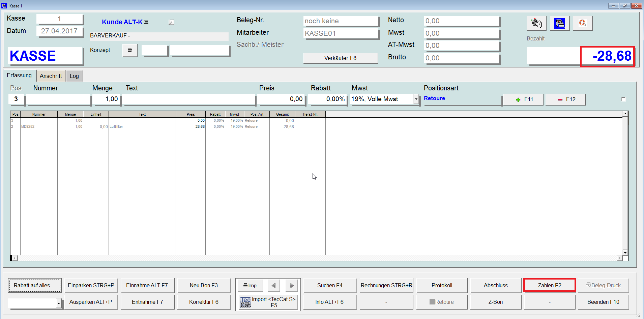Start a new receipt with Neu Bon F3
The image size is (644, 319).
pyautogui.click(x=204, y=286)
